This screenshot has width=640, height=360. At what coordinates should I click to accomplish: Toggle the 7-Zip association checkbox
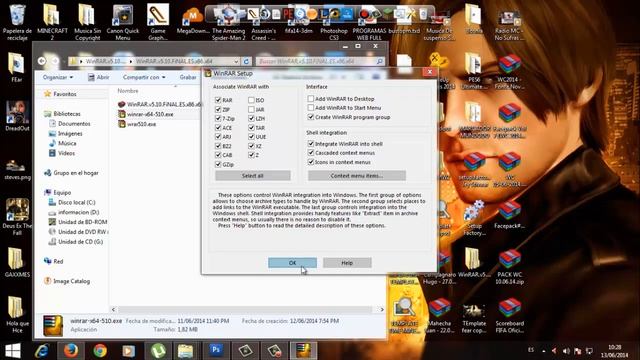218,118
